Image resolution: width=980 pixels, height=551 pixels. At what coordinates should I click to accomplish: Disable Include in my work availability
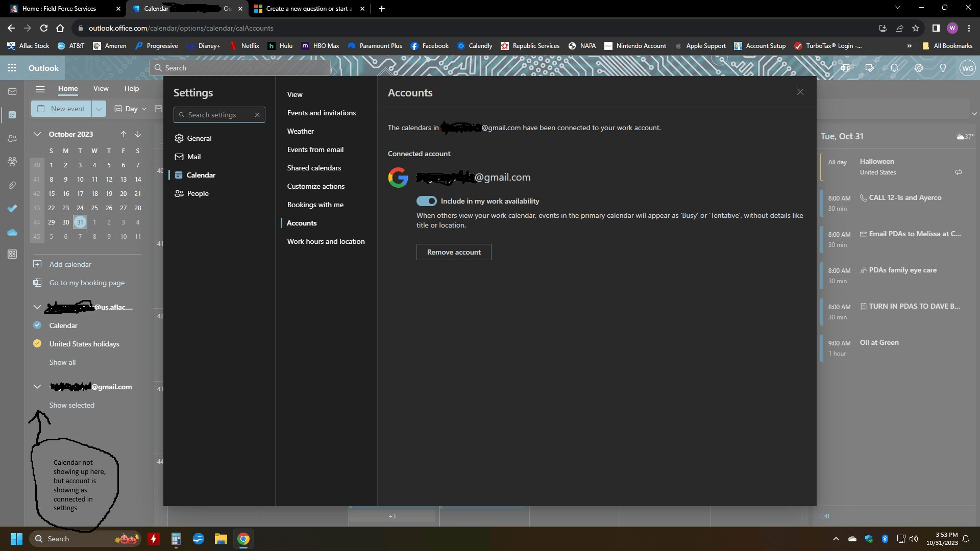(x=426, y=201)
